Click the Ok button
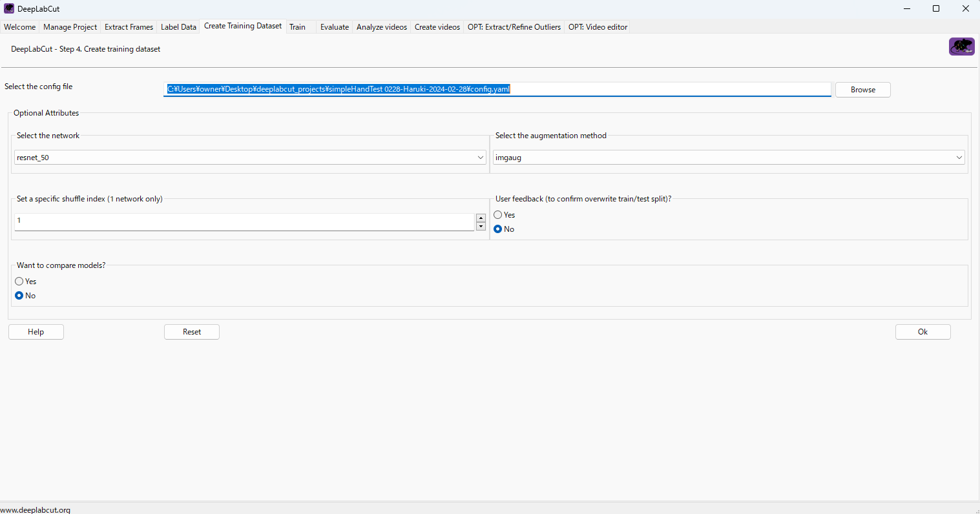The height and width of the screenshot is (514, 980). coord(923,332)
